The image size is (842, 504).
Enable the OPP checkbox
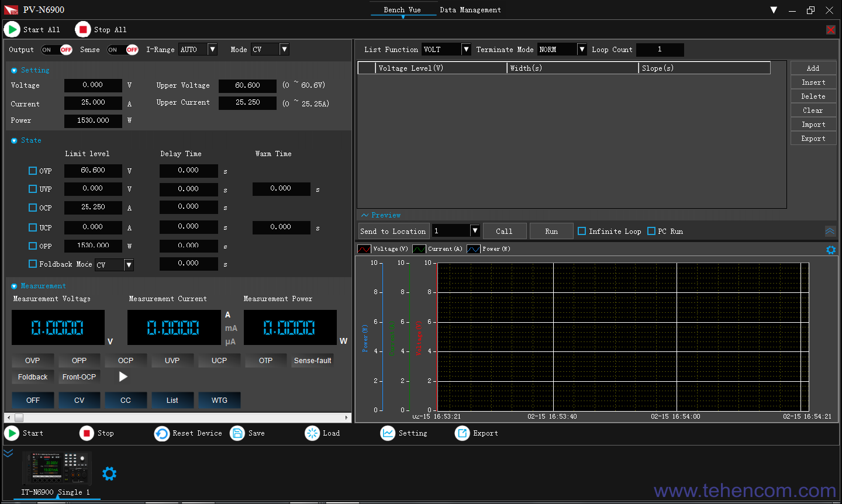pyautogui.click(x=33, y=246)
